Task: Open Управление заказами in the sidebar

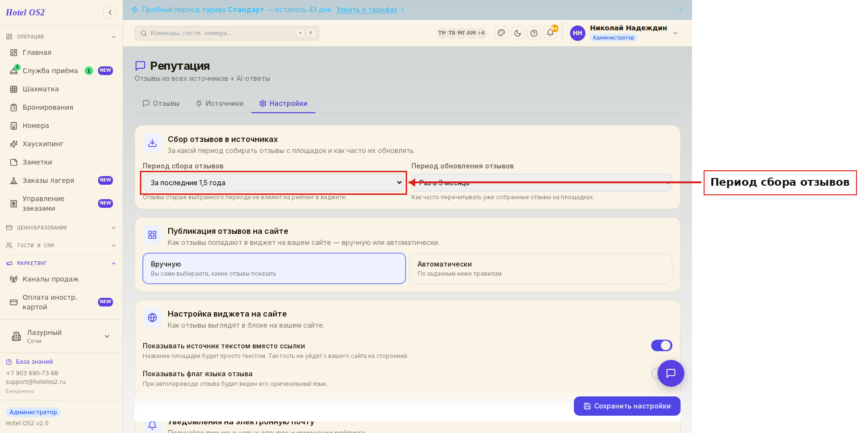Action: [61, 204]
